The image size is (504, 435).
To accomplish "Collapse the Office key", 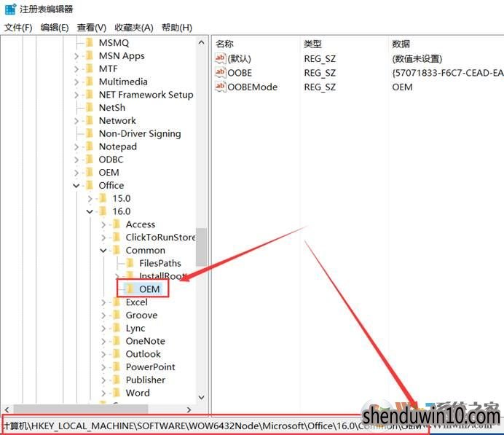I will 76,186.
